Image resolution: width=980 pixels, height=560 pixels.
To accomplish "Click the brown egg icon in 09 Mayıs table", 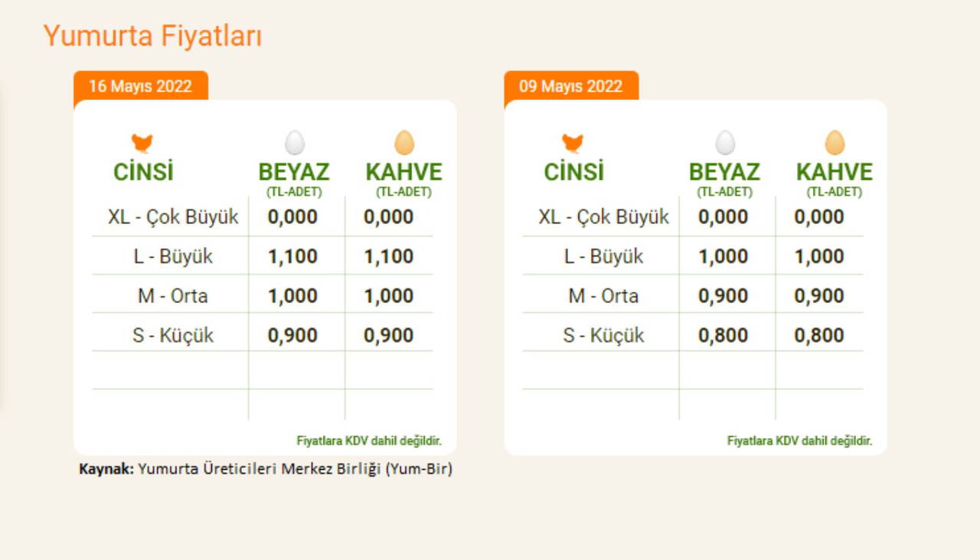I will point(835,143).
